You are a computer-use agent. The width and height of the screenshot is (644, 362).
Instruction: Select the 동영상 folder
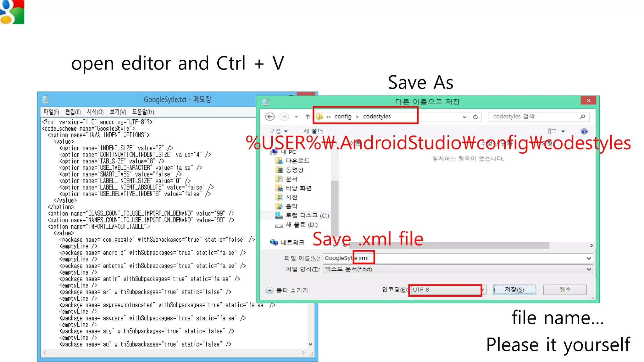[x=290, y=170]
